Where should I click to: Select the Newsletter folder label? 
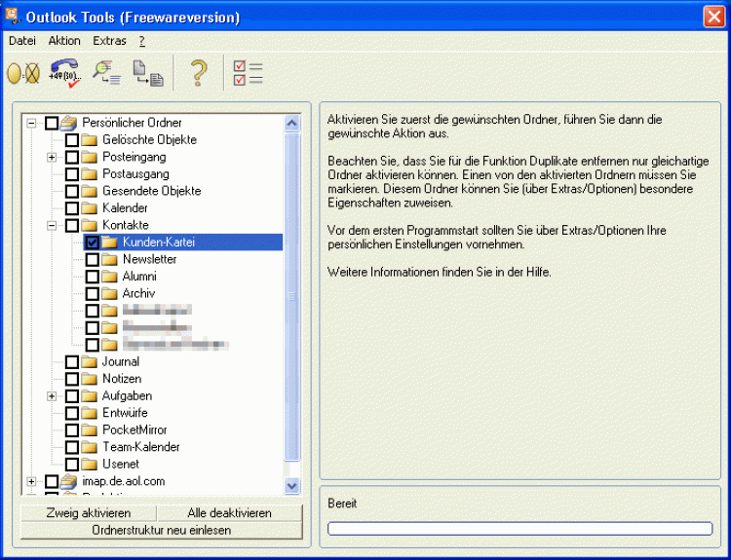click(x=150, y=259)
